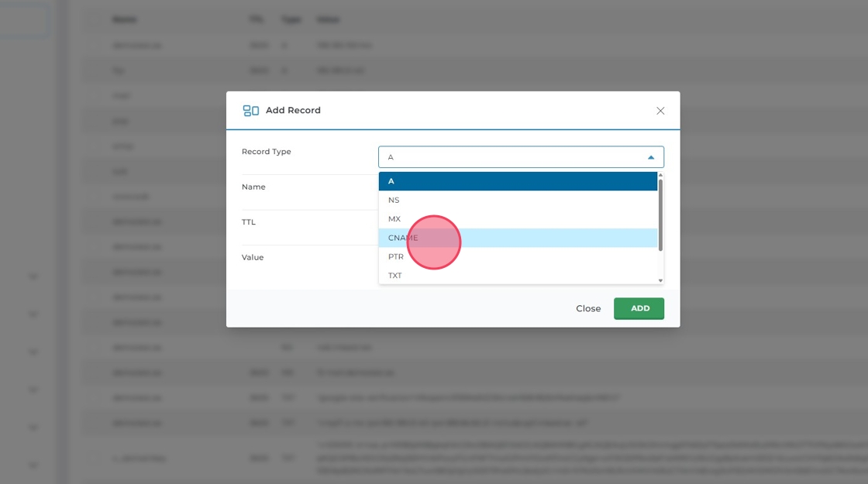The width and height of the screenshot is (868, 484).
Task: Click the Add Record dialog title
Action: (x=293, y=111)
